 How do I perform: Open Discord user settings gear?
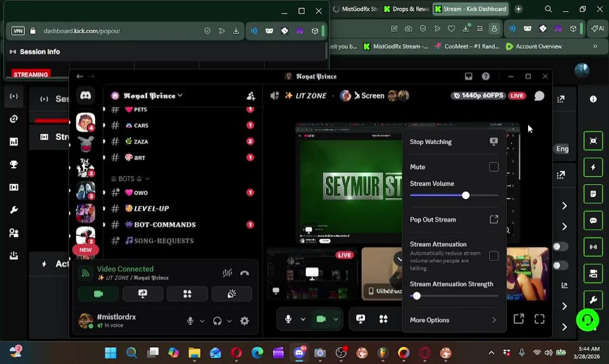coord(244,321)
